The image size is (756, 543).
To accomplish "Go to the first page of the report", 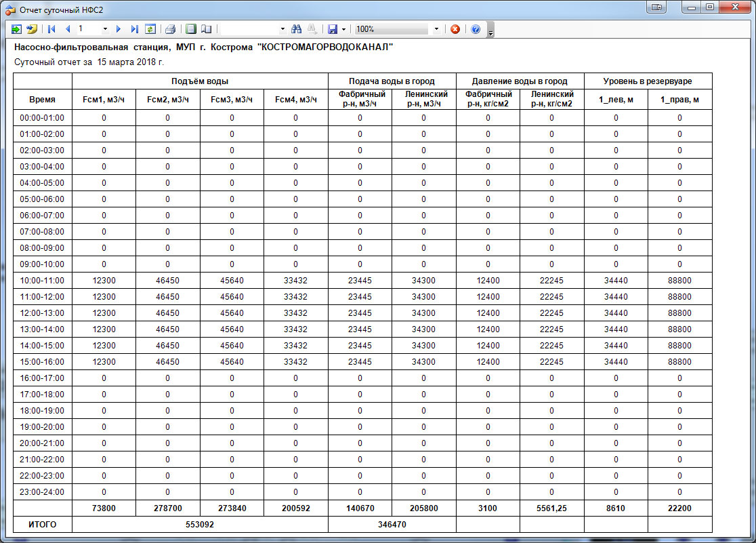I will 51,29.
